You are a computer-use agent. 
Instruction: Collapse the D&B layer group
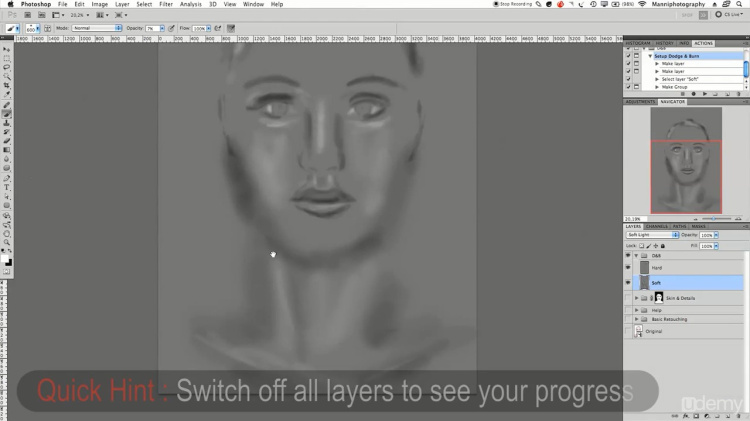(x=636, y=255)
